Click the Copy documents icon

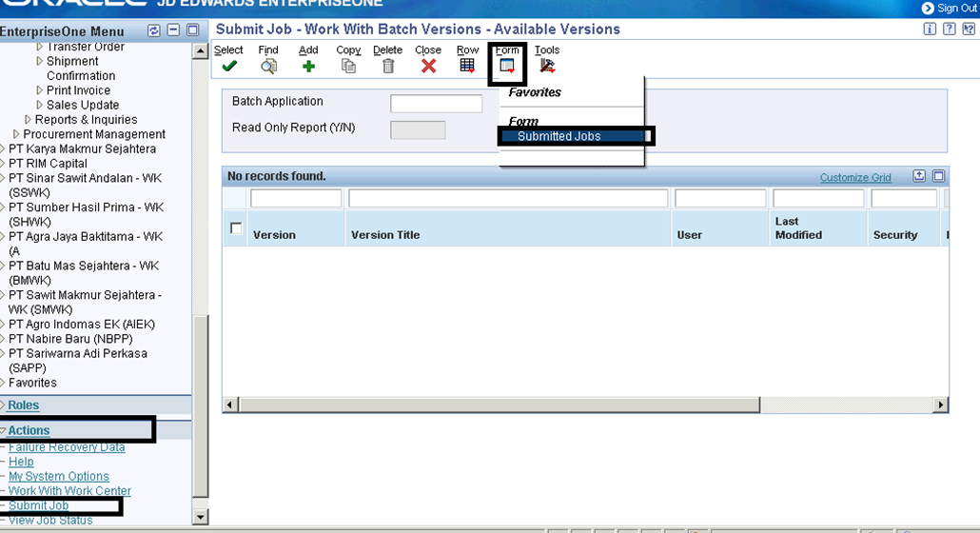pos(349,67)
